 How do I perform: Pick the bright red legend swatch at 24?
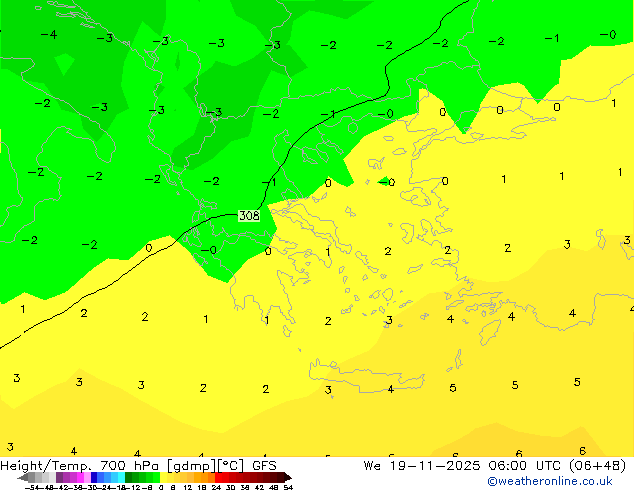pyautogui.click(x=218, y=478)
